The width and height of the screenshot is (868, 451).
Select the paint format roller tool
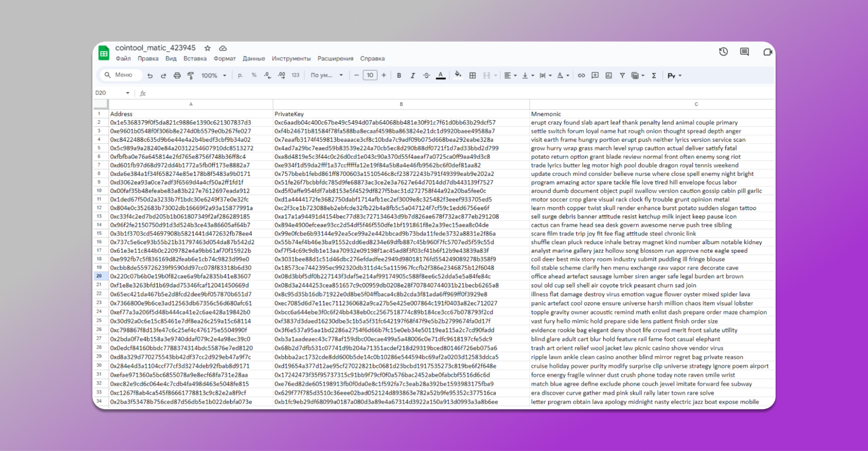click(x=191, y=76)
